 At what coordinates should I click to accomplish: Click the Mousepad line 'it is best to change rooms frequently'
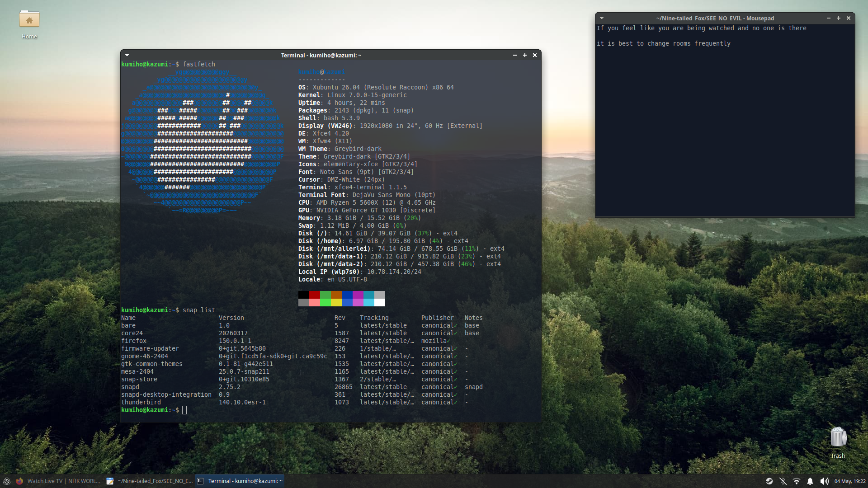[664, 43]
